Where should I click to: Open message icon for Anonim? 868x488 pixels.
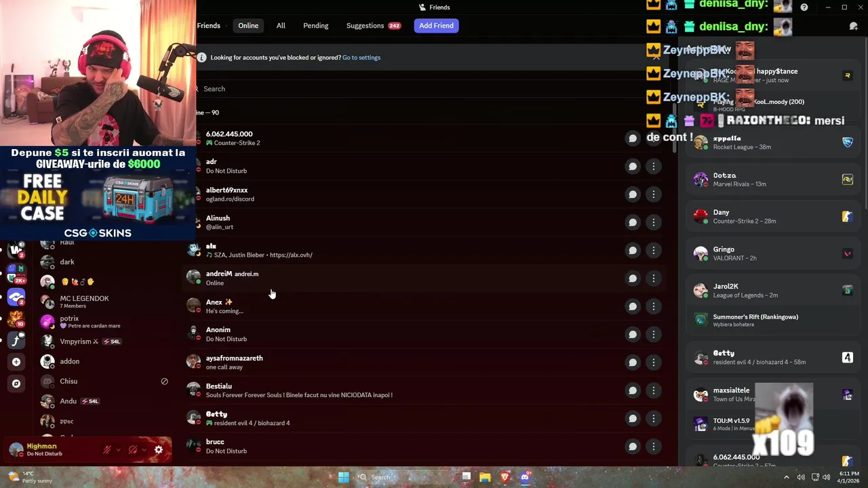[632, 334]
